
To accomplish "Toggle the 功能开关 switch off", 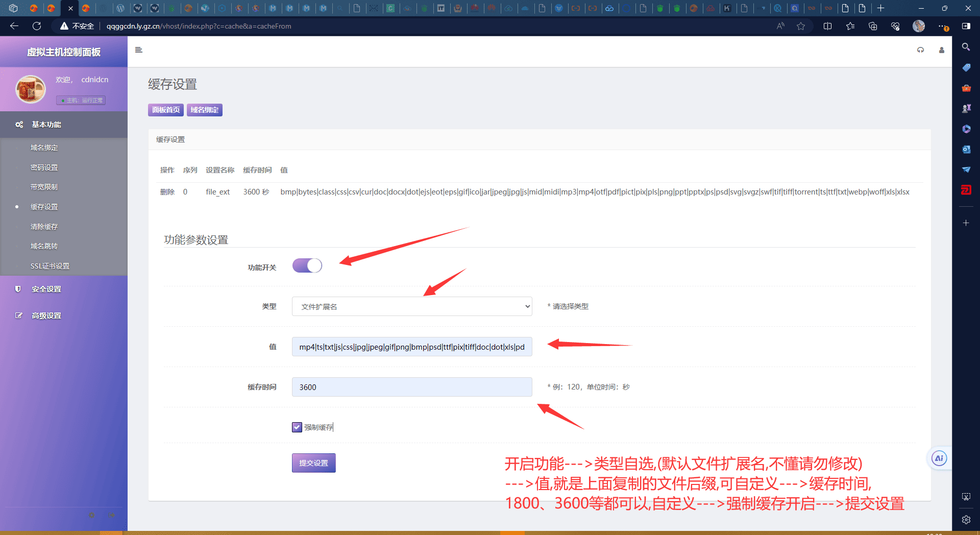I will point(307,266).
